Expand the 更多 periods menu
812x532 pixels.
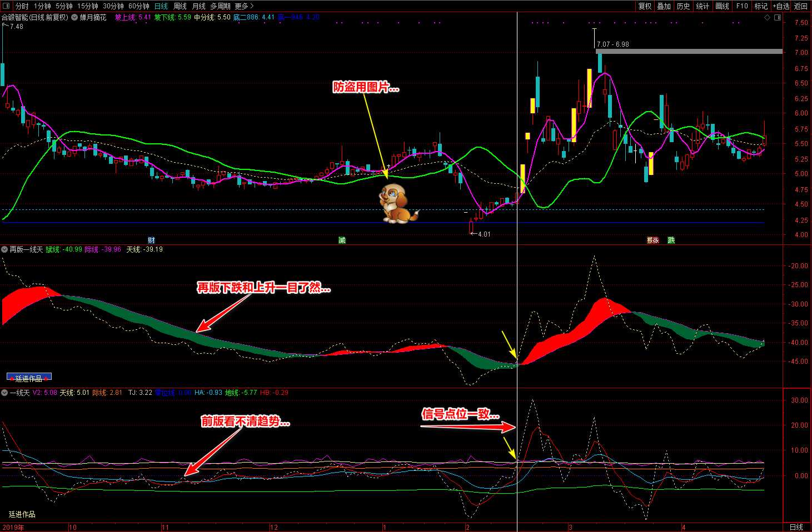click(244, 6)
